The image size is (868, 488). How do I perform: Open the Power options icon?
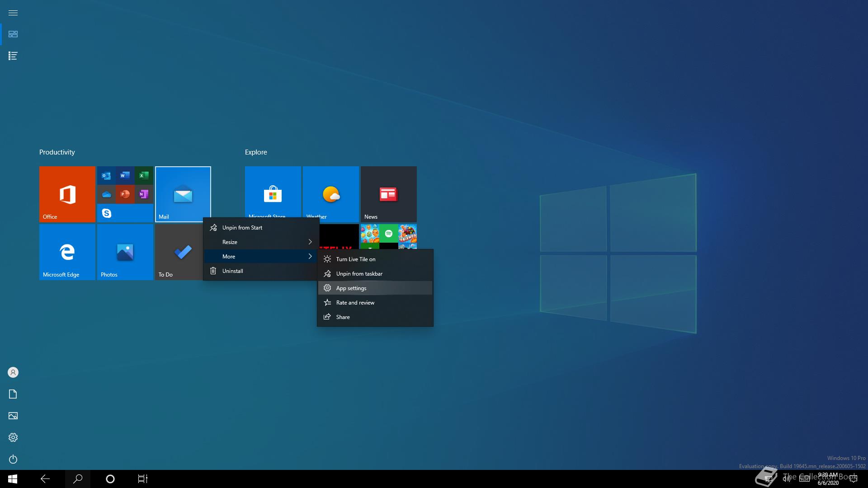(x=13, y=459)
